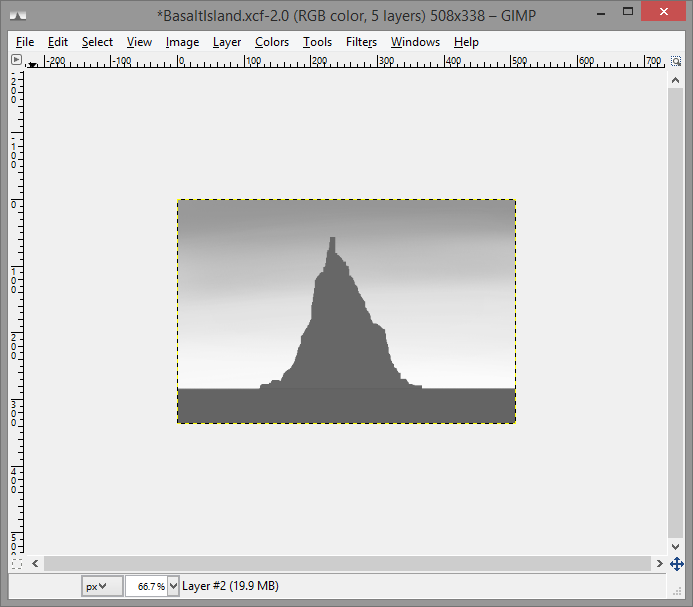Click the GIMP Wilber icon in title bar
Image resolution: width=693 pixels, height=607 pixels.
(18, 15)
